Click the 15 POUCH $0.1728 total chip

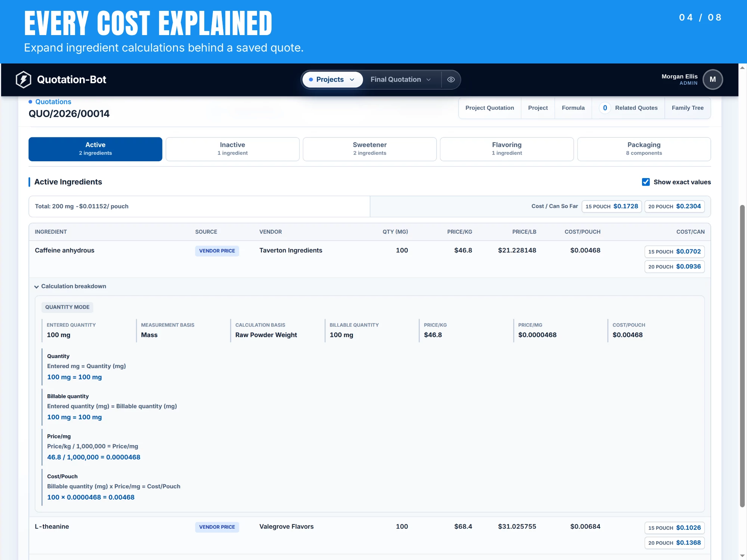[611, 206]
